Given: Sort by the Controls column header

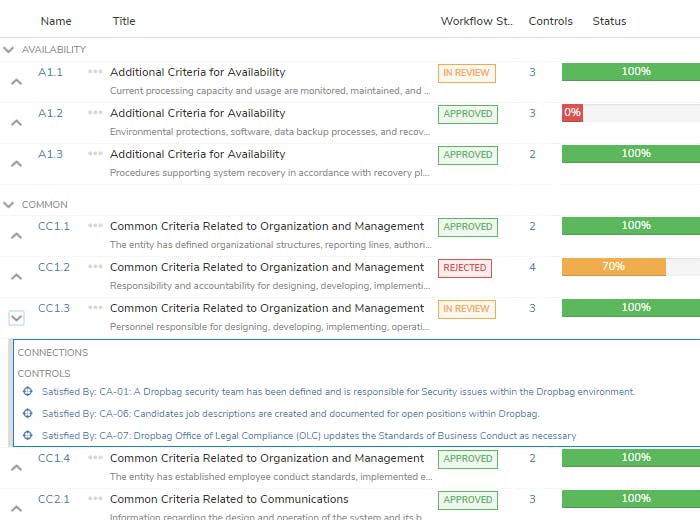Looking at the screenshot, I should 550,21.
